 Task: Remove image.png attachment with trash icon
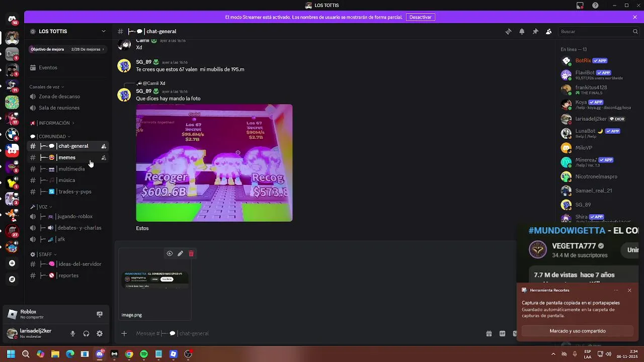point(191,253)
